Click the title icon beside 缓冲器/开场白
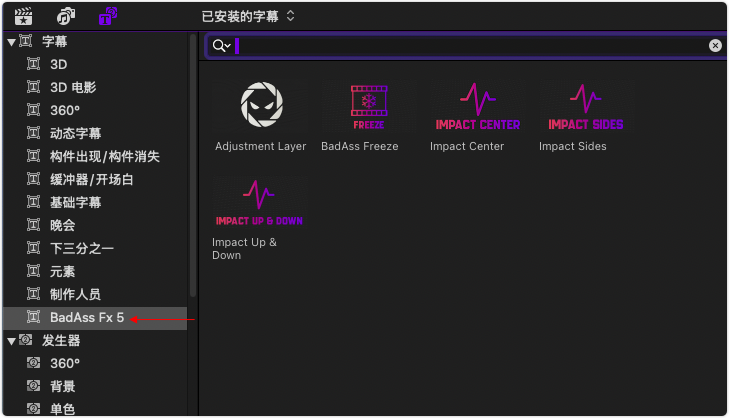Screen dimensions: 729x418 click(33, 179)
